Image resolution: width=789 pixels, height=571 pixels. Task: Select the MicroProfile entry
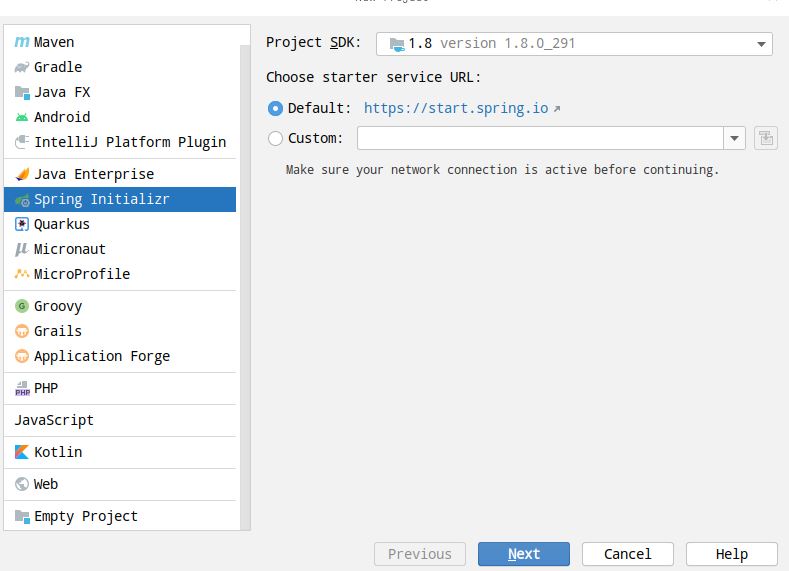pyautogui.click(x=120, y=274)
